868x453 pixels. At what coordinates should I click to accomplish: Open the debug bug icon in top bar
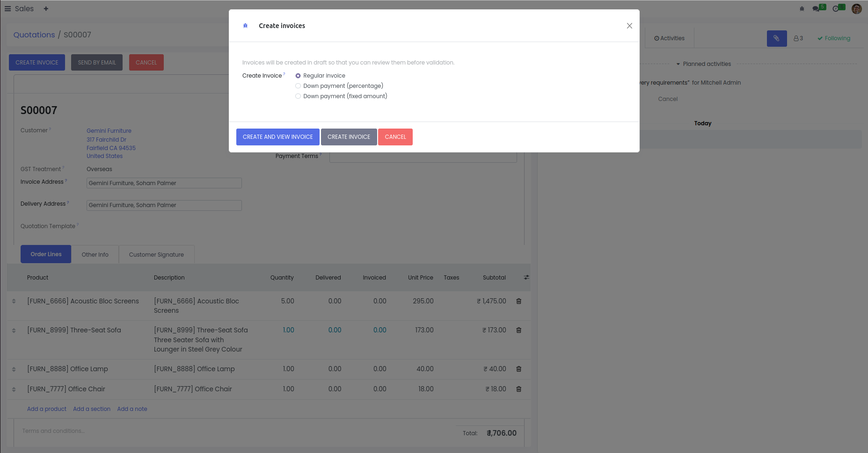[x=802, y=9]
